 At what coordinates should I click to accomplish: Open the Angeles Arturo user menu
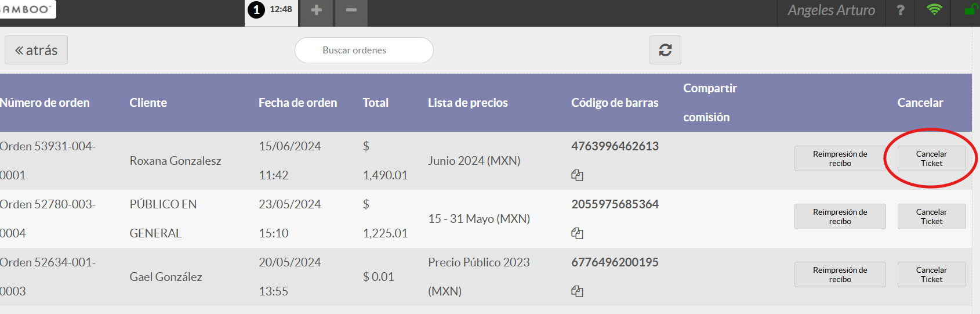831,10
